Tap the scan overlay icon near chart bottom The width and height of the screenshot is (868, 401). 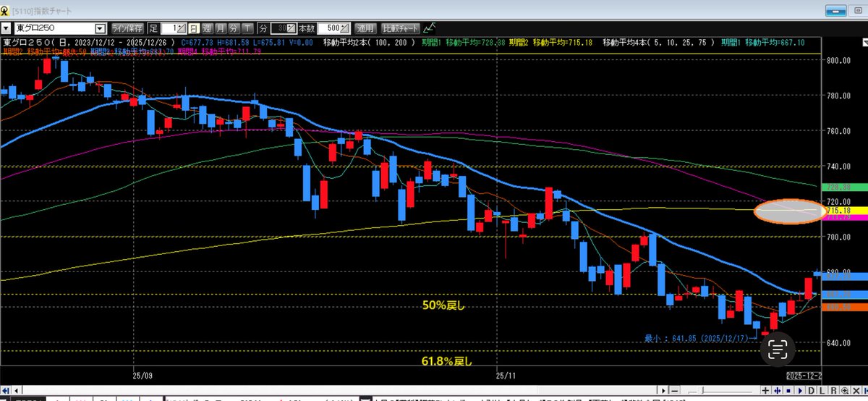pyautogui.click(x=778, y=349)
